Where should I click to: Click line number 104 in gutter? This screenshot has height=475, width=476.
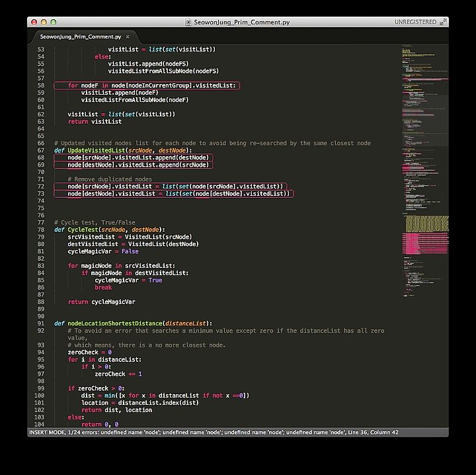tap(39, 424)
